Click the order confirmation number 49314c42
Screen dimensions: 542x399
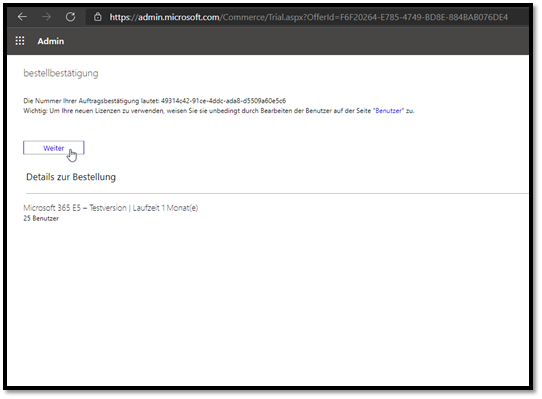pyautogui.click(x=223, y=101)
